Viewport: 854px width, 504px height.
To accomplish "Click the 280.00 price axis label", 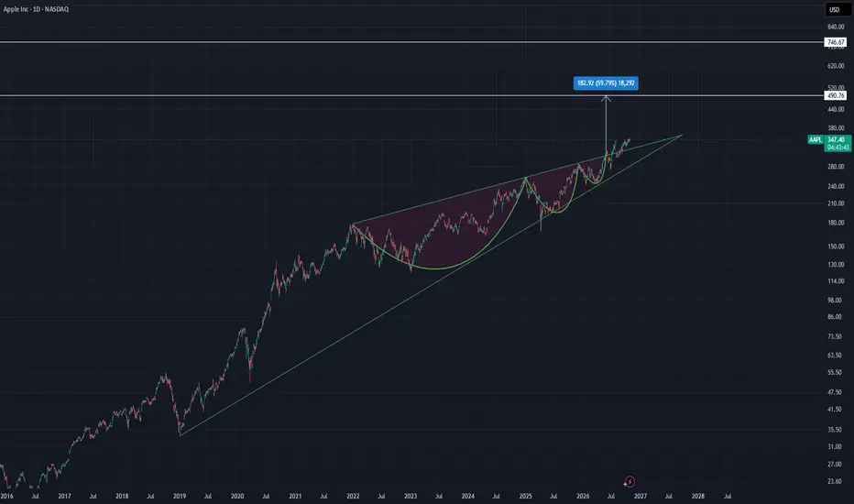I will click(x=836, y=167).
